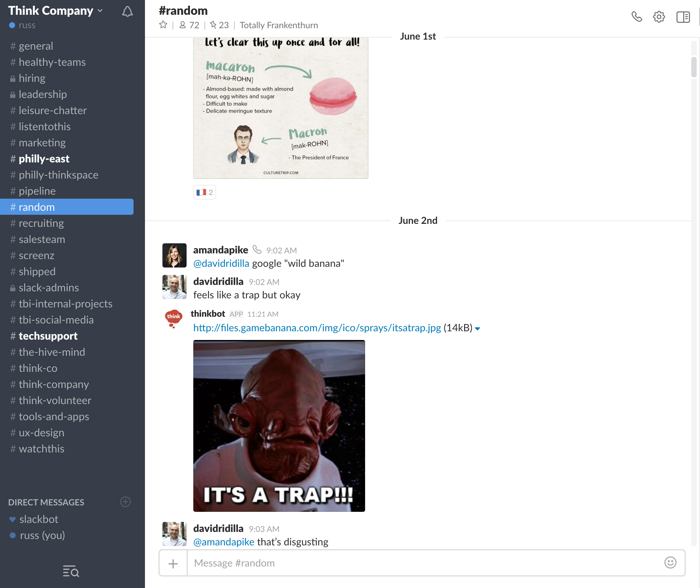The image size is (700, 588).
Task: Open unread #techsupport channel
Action: pyautogui.click(x=67, y=336)
